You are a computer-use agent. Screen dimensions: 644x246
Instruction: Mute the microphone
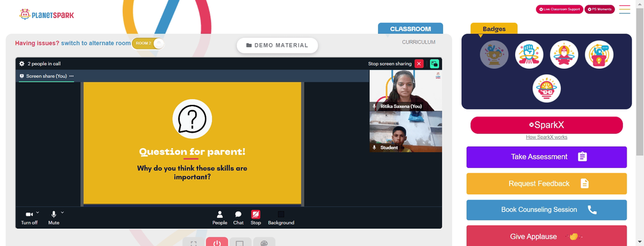point(54,218)
